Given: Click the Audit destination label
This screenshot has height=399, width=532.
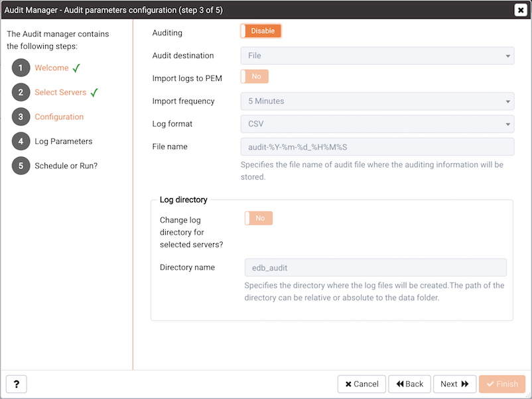Looking at the screenshot, I should point(183,56).
